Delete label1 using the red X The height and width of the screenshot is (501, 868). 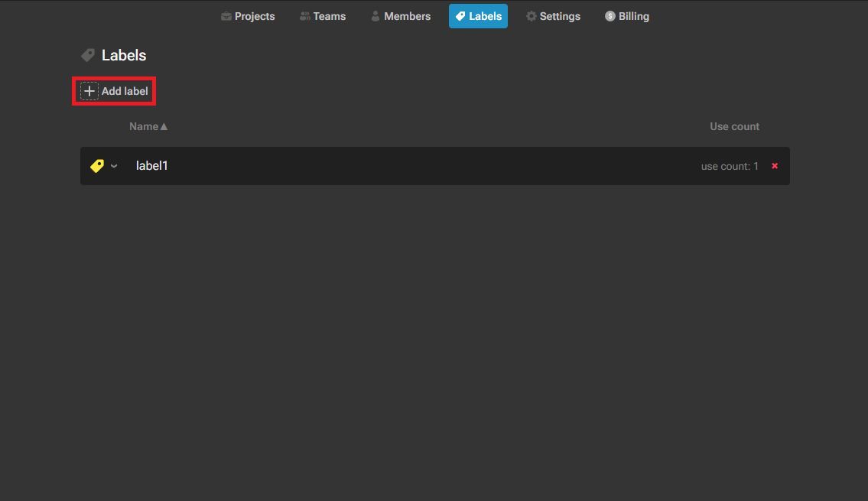pyautogui.click(x=775, y=166)
